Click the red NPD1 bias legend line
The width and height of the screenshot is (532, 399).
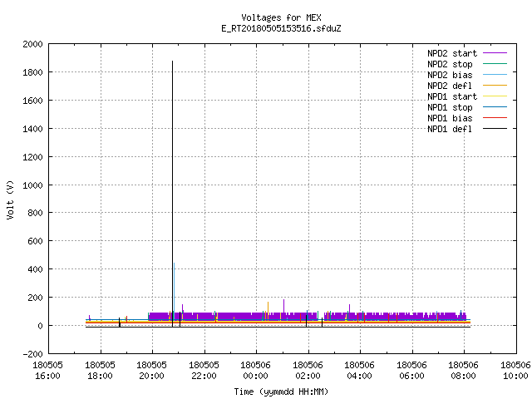(495, 118)
